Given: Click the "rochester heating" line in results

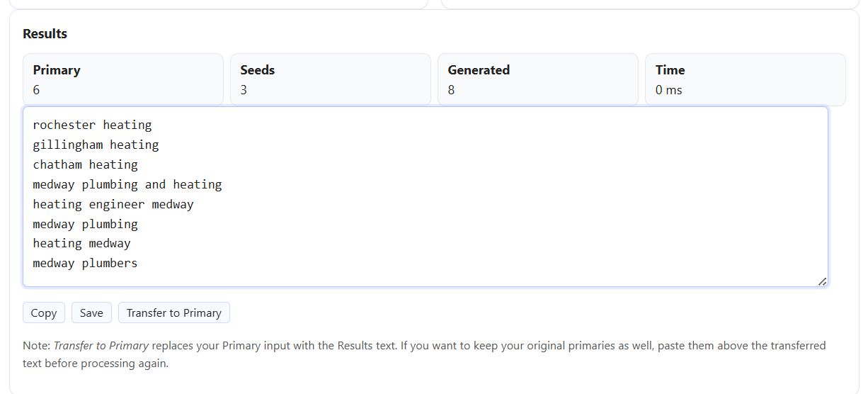Looking at the screenshot, I should 92,125.
